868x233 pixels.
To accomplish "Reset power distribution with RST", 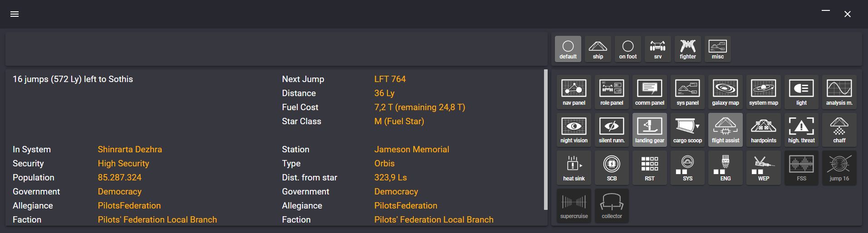I will tap(649, 167).
